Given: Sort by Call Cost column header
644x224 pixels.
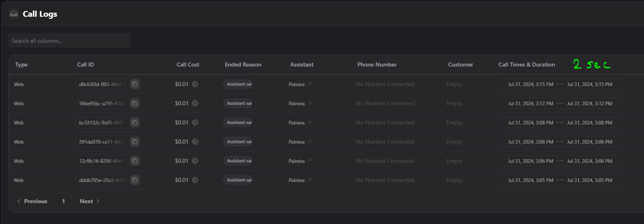Looking at the screenshot, I should pyautogui.click(x=188, y=64).
